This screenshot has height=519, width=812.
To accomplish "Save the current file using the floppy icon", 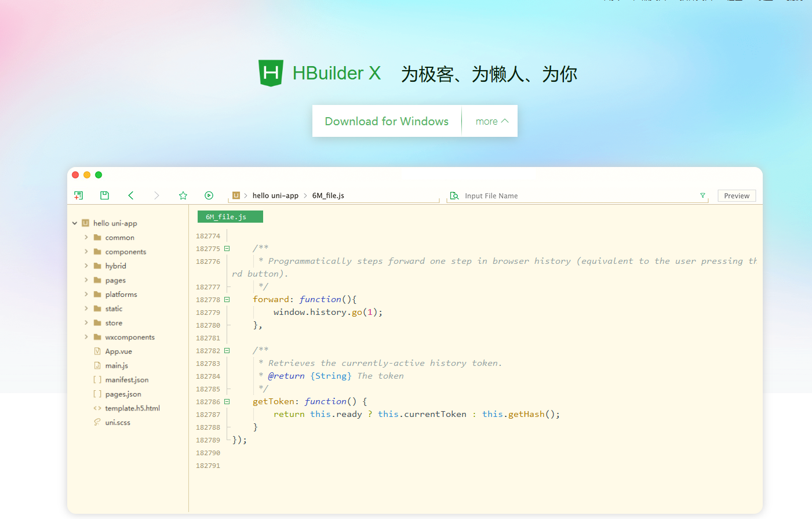I will [x=104, y=195].
